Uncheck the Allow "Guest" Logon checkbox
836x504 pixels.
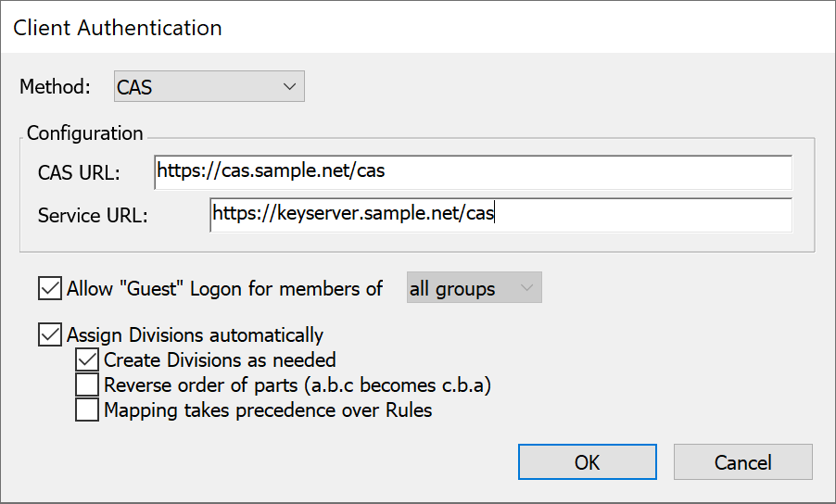coord(49,288)
